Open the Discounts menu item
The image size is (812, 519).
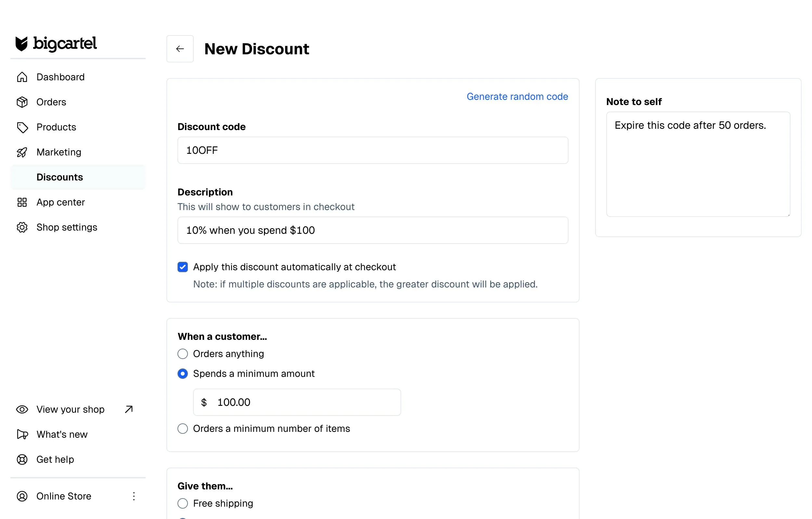click(60, 177)
